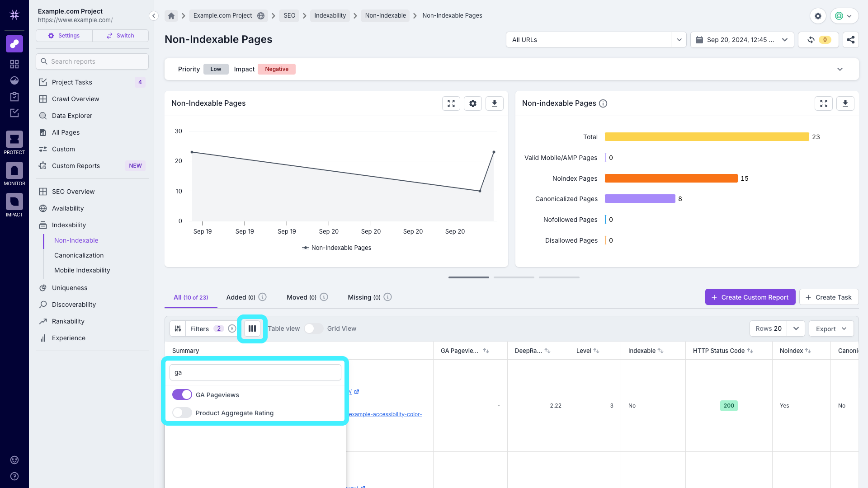The height and width of the screenshot is (488, 868).
Task: Open the All URLs dropdown
Action: point(679,40)
